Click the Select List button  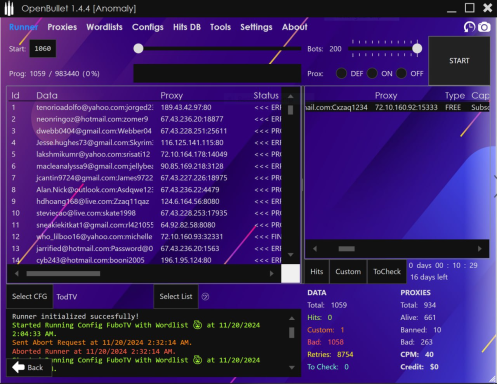coord(176,296)
